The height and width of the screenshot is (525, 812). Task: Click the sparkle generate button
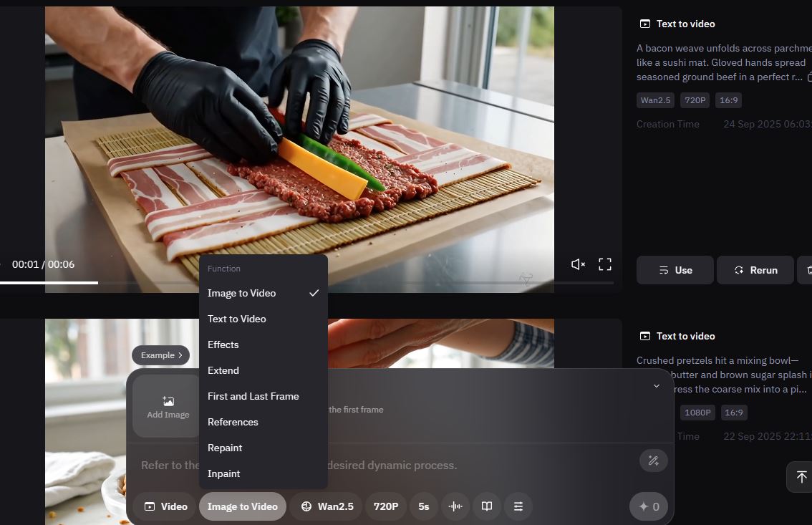[649, 506]
